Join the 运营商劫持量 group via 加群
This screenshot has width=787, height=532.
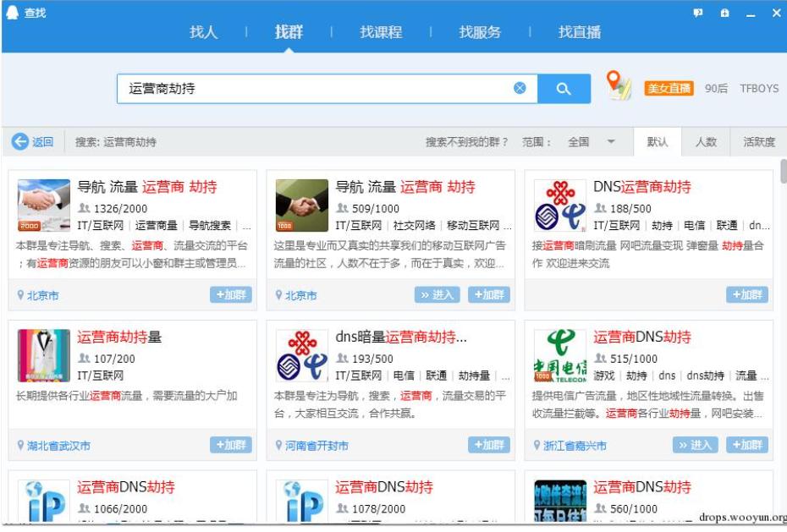(231, 443)
